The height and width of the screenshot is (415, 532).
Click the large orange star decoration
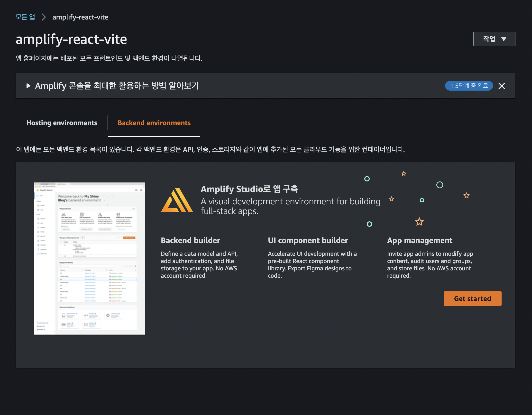pos(419,222)
